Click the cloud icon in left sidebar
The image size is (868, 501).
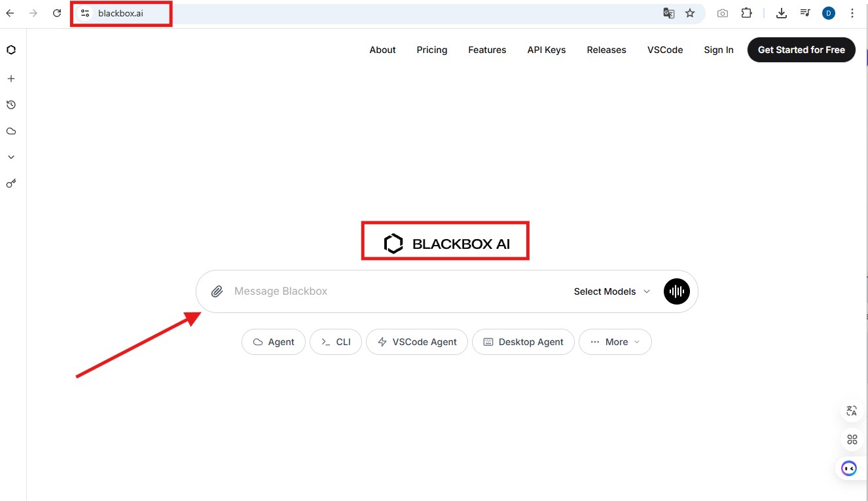point(11,131)
